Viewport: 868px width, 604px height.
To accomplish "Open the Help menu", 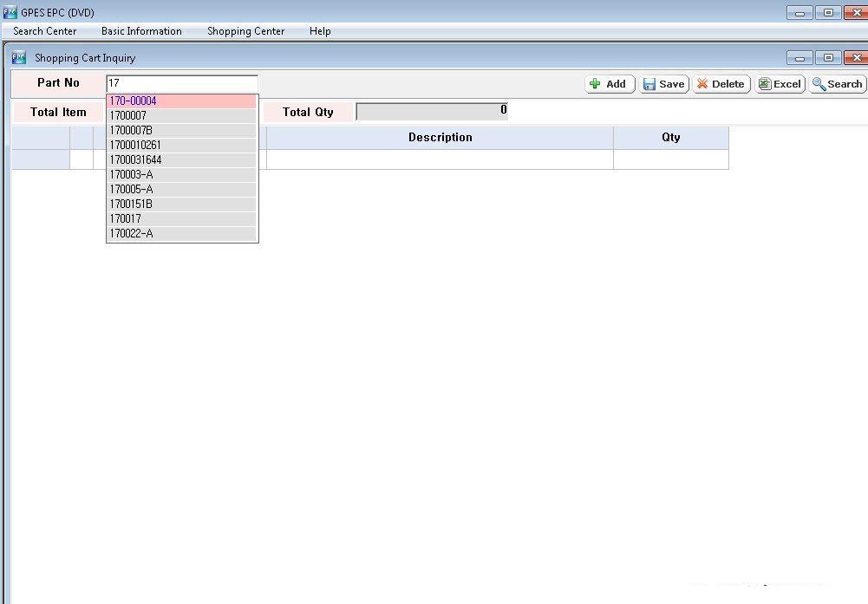I will (x=320, y=31).
